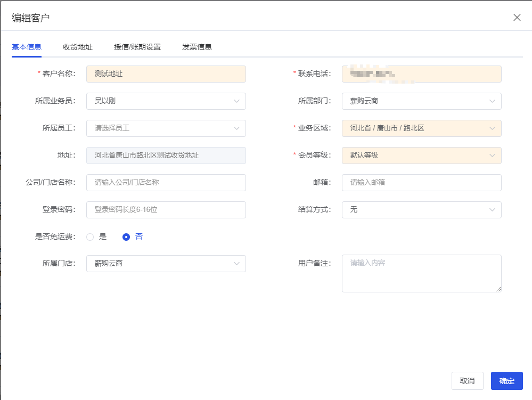Open the 会员等级 dropdown showing 默认等级

point(421,156)
